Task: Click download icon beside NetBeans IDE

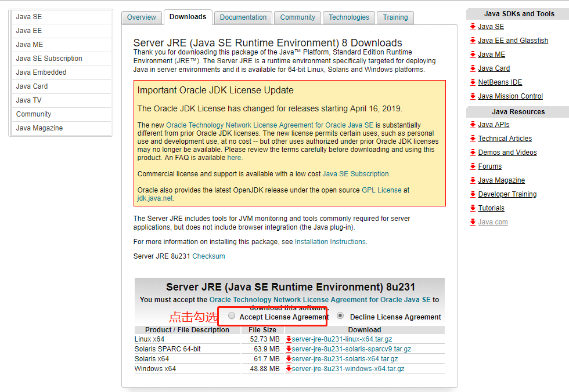Action: coord(473,82)
